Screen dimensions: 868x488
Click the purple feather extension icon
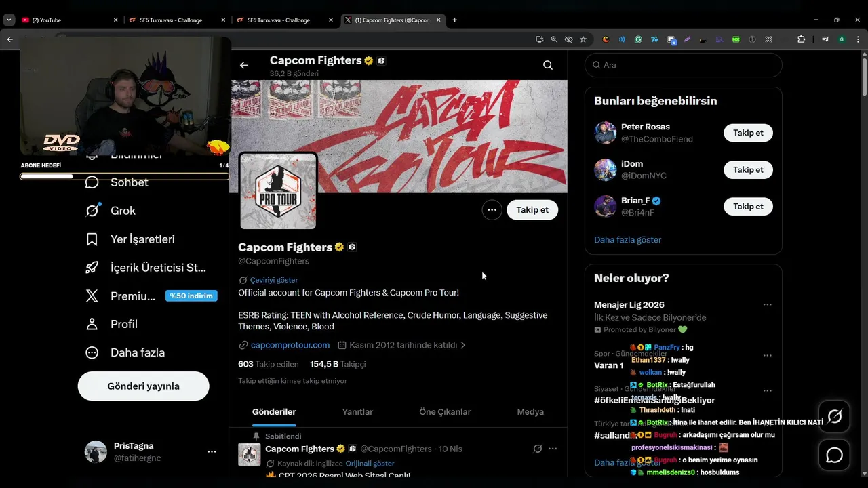(x=687, y=39)
